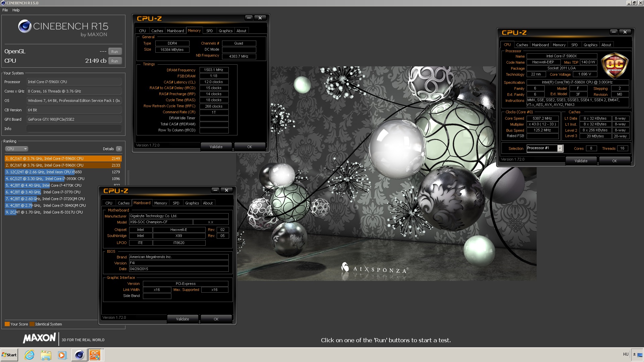Select CPU-Z OC icon in taskbar
The height and width of the screenshot is (362, 644).
point(95,355)
